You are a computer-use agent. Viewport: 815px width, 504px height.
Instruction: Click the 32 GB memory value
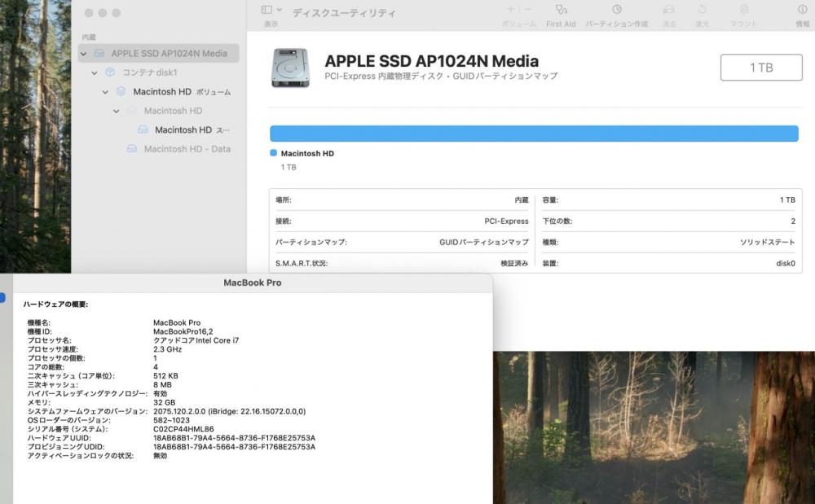point(165,402)
